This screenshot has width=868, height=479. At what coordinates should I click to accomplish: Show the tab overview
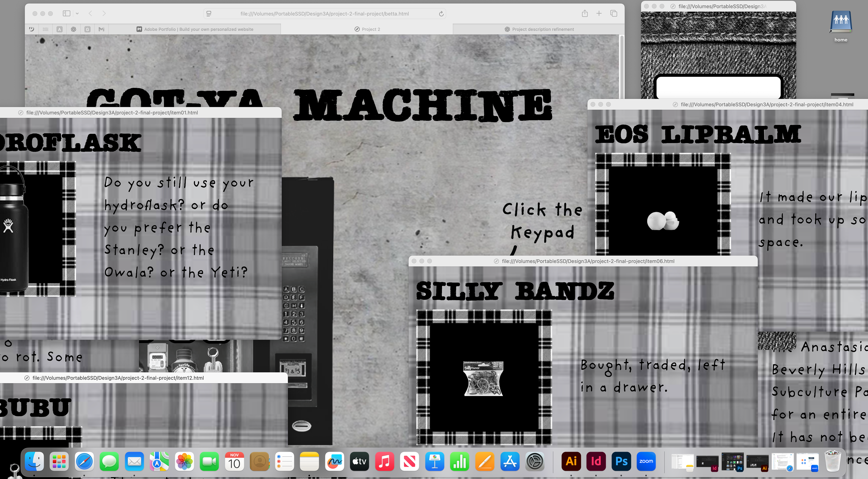(x=614, y=14)
